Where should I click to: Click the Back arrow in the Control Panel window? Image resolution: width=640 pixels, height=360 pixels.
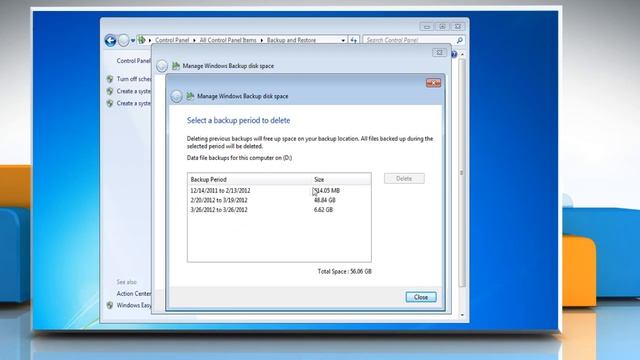point(110,40)
